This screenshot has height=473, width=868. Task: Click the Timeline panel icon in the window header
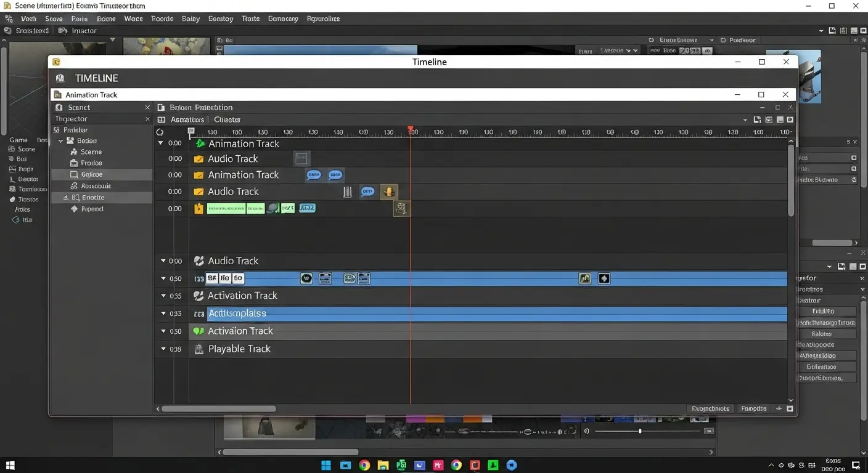tap(56, 62)
